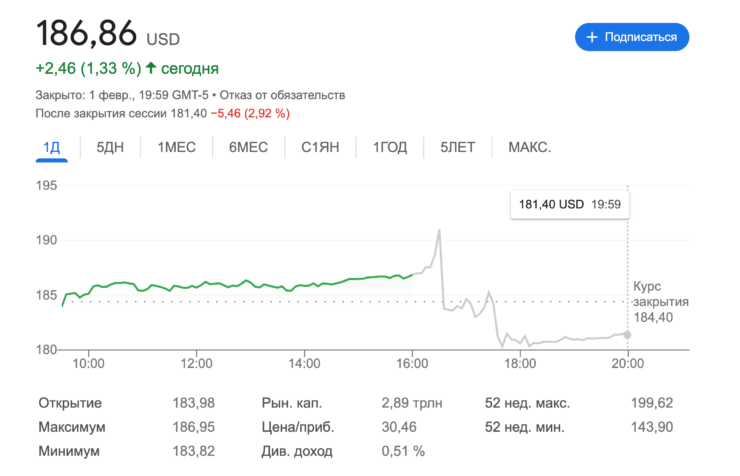
Task: Click the 52 нед. макс. label
Action: [x=527, y=403]
